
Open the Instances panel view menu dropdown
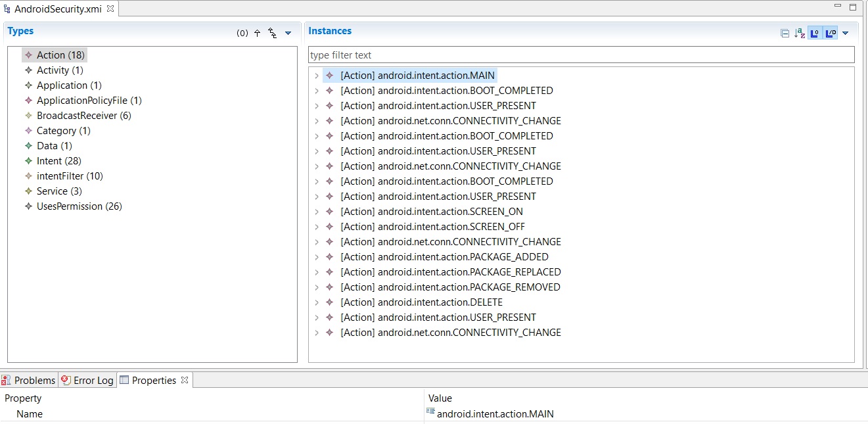(x=846, y=34)
